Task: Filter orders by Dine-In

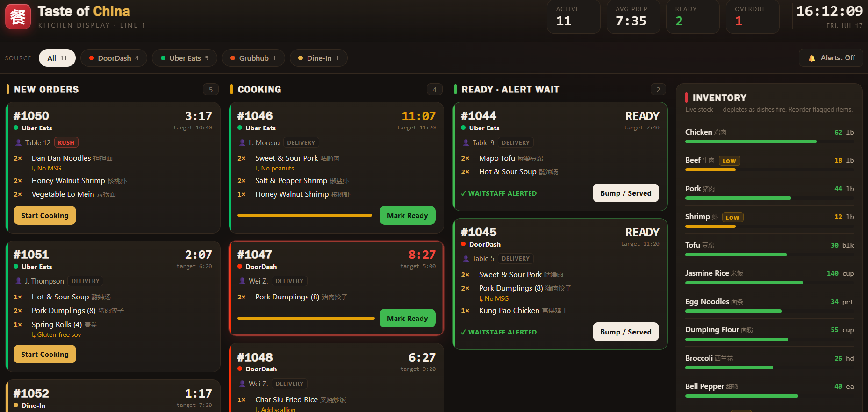Action: pyautogui.click(x=318, y=58)
